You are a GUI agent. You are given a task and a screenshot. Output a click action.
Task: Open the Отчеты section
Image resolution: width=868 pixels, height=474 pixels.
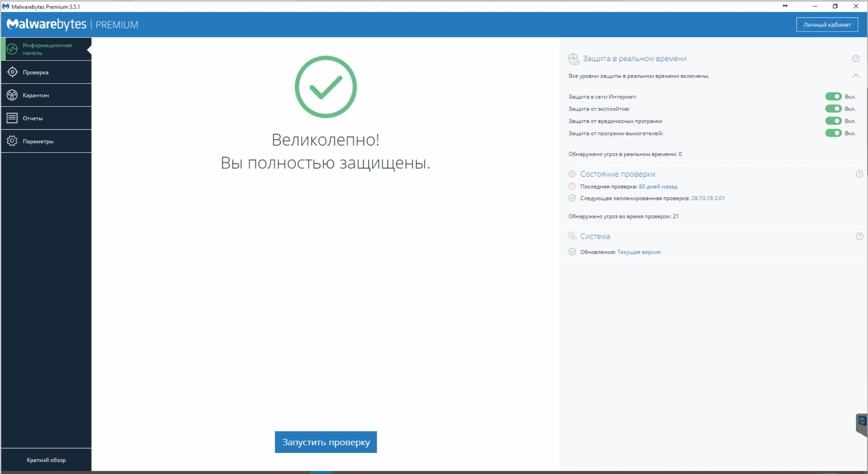point(46,118)
